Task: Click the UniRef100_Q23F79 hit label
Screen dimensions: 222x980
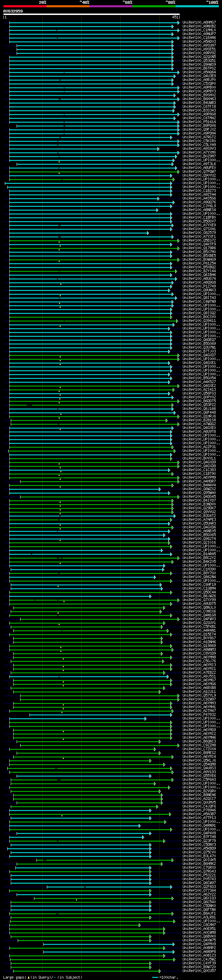Action: coord(199,841)
